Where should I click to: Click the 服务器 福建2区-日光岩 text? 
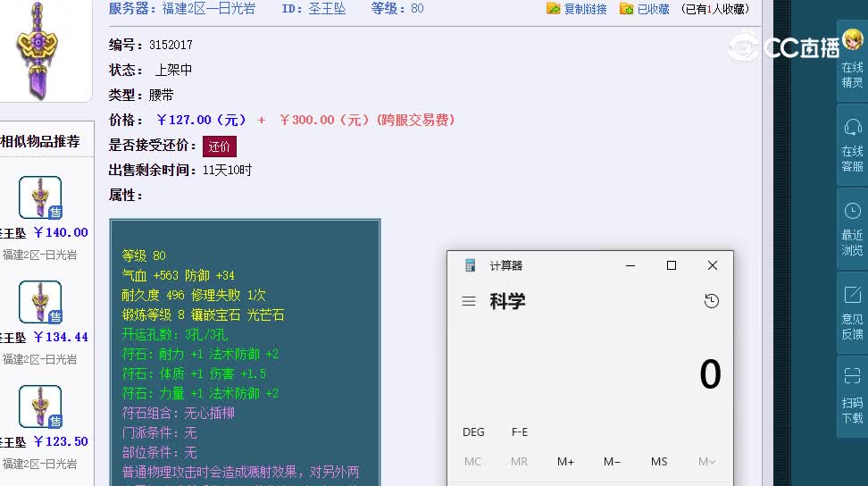pyautogui.click(x=182, y=9)
